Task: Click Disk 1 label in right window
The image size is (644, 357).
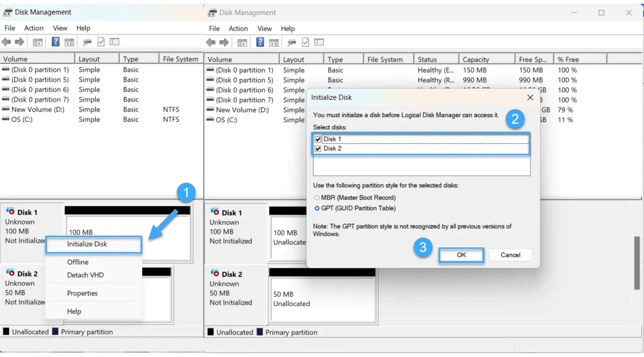Action: [x=232, y=213]
